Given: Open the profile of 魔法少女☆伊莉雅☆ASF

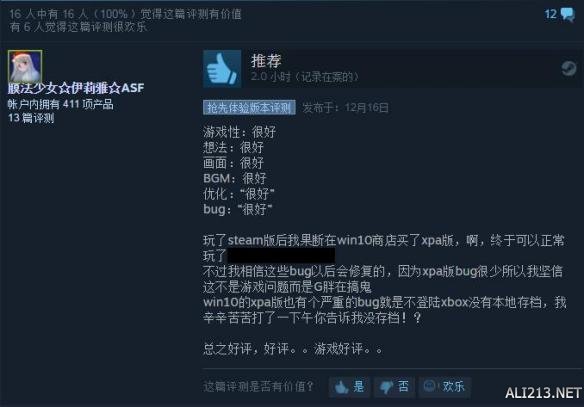Looking at the screenshot, I should point(76,88).
